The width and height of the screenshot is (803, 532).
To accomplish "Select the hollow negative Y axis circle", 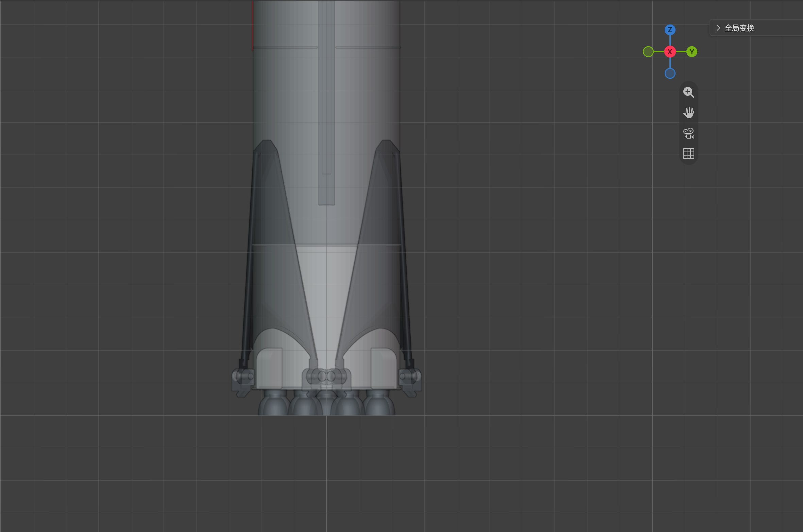I will click(x=648, y=52).
